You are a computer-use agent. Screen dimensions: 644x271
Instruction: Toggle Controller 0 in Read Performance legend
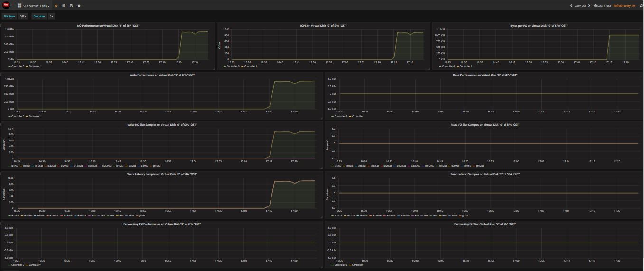pos(341,116)
